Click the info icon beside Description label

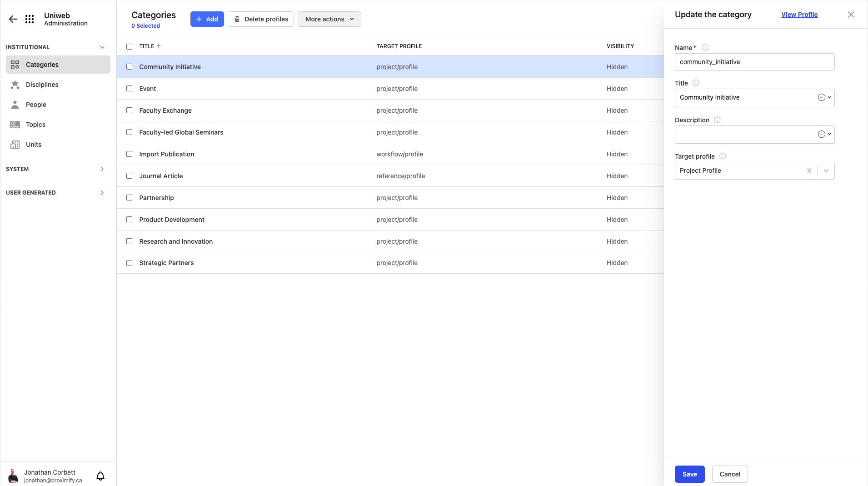(717, 120)
